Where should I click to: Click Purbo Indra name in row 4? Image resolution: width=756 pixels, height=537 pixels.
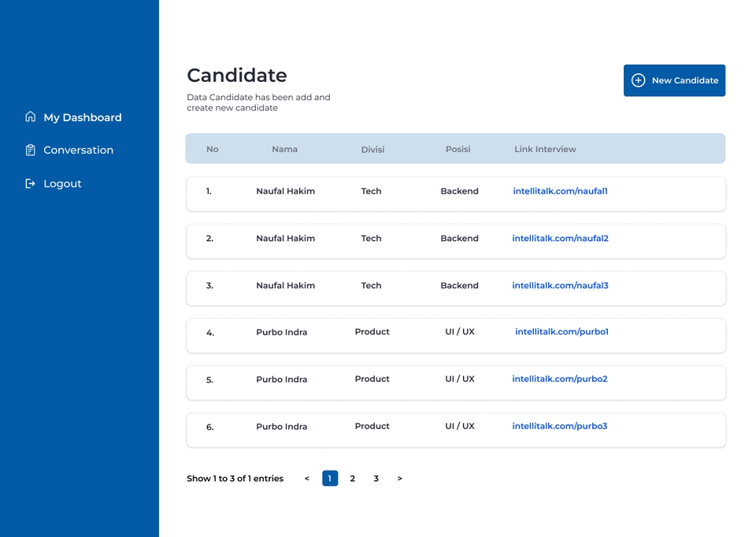coord(282,332)
